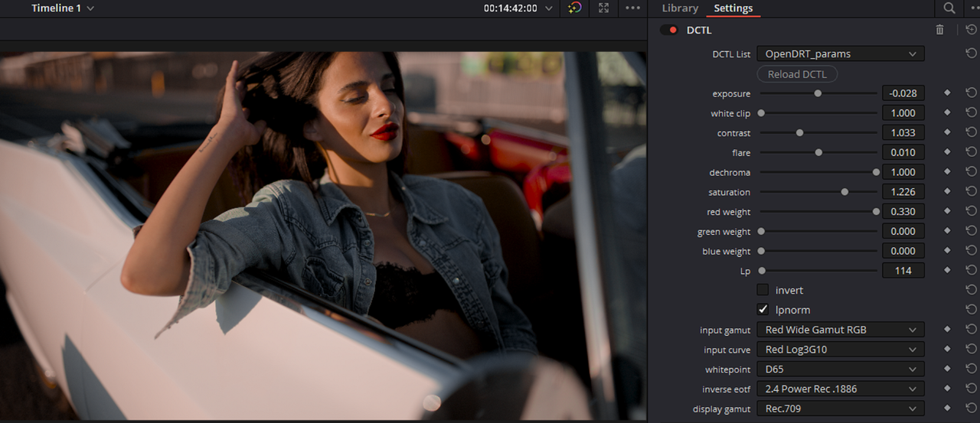Image resolution: width=980 pixels, height=423 pixels.
Task: Click Lp value field 114
Action: [x=903, y=270]
